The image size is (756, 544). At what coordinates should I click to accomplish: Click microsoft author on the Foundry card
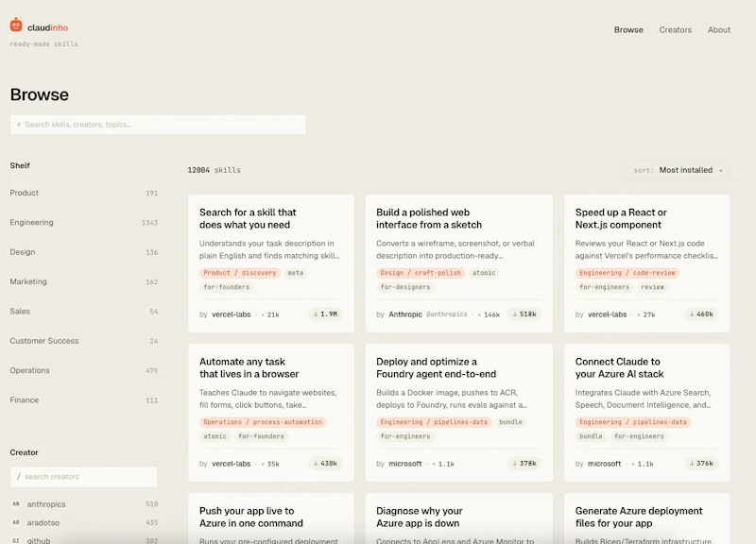point(405,464)
